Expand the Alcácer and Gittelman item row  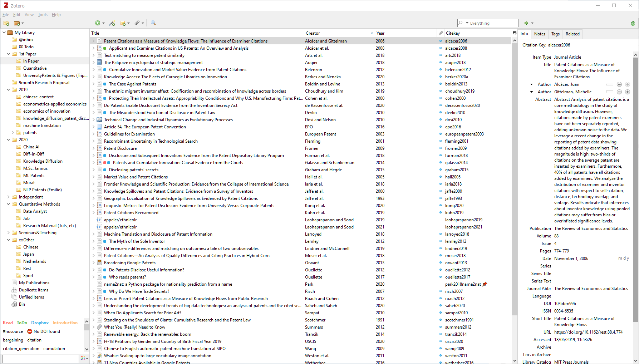94,41
